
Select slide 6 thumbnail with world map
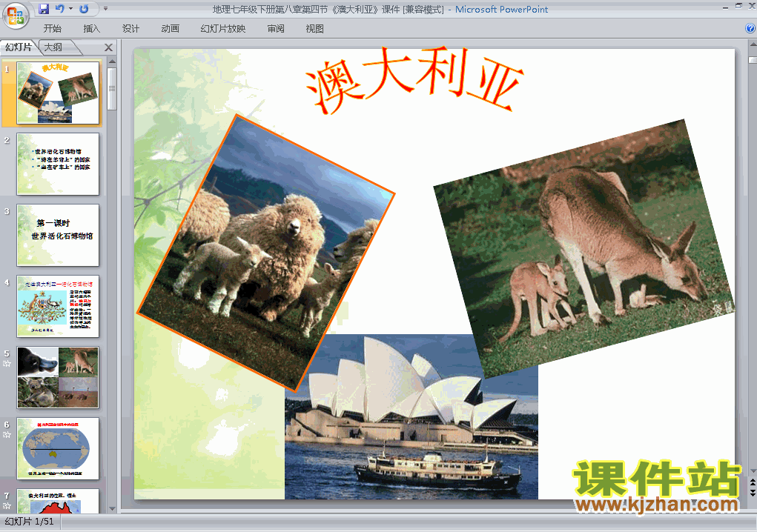point(58,448)
